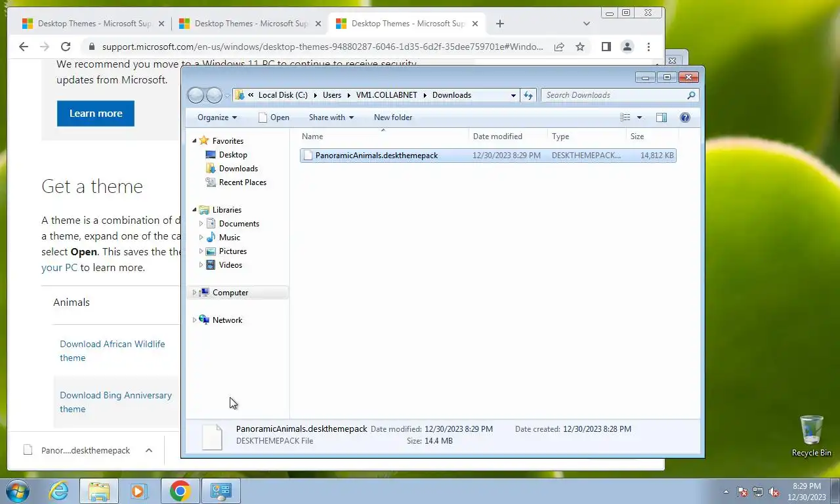Create a New folder
Viewport: 840px width, 504px height.
[393, 117]
